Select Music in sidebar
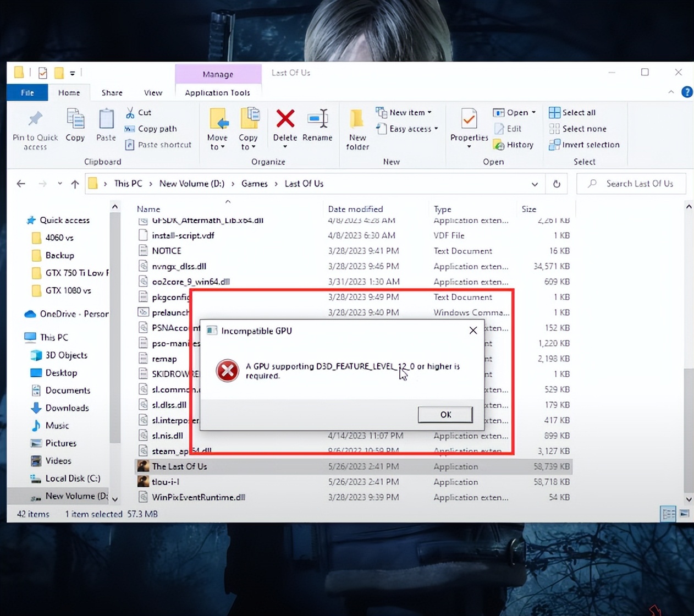Viewport: 694px width, 616px height. click(x=50, y=426)
